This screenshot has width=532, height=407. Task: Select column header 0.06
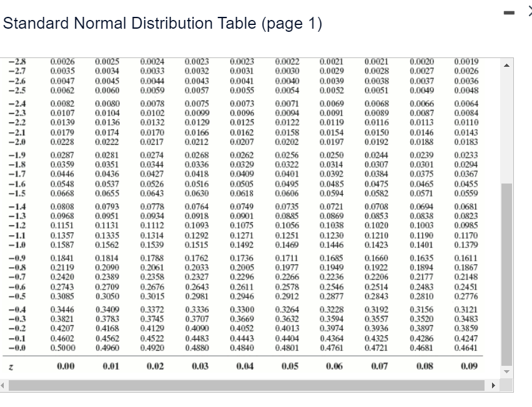(334, 366)
